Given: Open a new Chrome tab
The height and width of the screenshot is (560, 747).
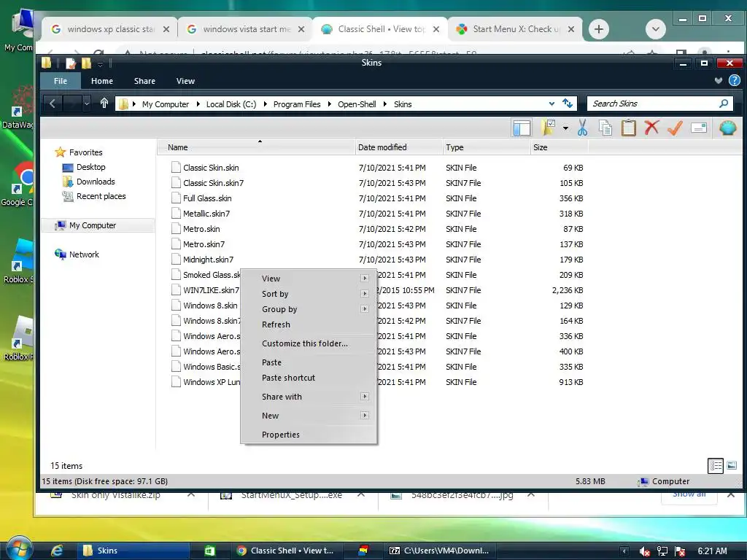Looking at the screenshot, I should pos(599,29).
